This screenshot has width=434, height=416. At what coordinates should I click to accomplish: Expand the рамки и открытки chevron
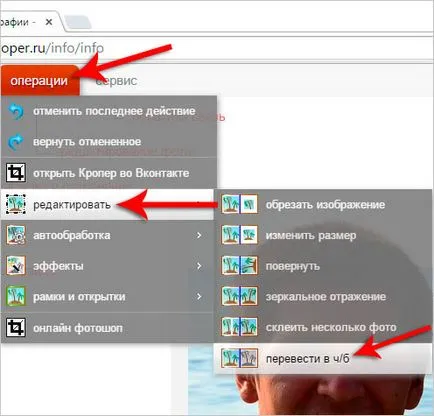199,296
